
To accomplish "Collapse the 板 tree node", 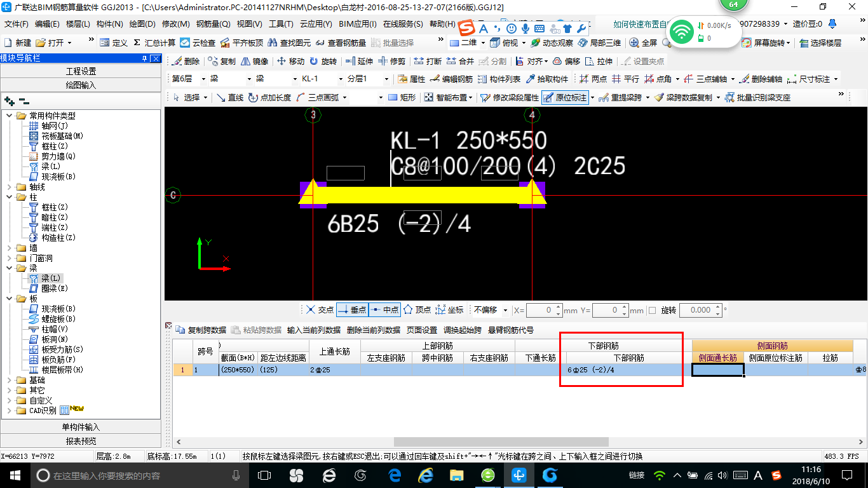I will click(x=9, y=299).
